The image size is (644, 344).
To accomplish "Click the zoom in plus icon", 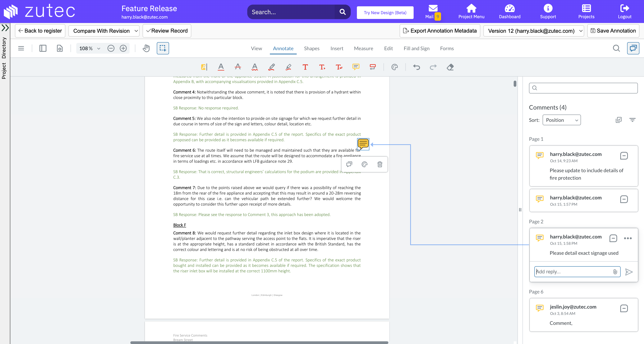I will [x=123, y=48].
